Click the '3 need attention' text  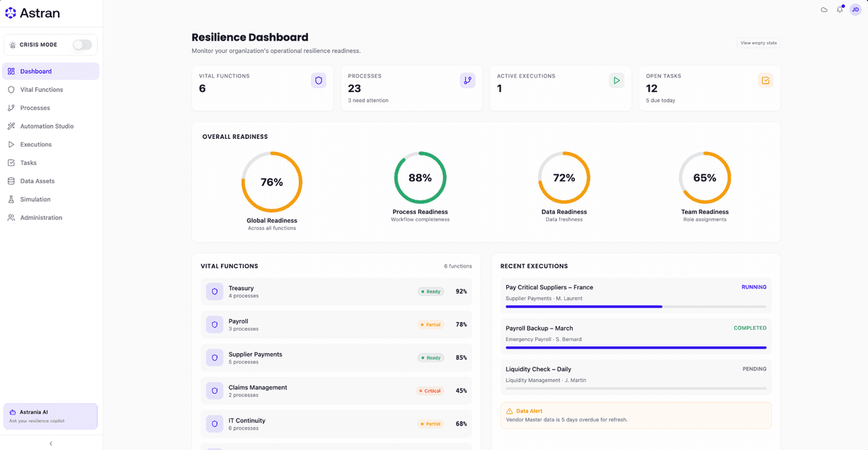368,101
